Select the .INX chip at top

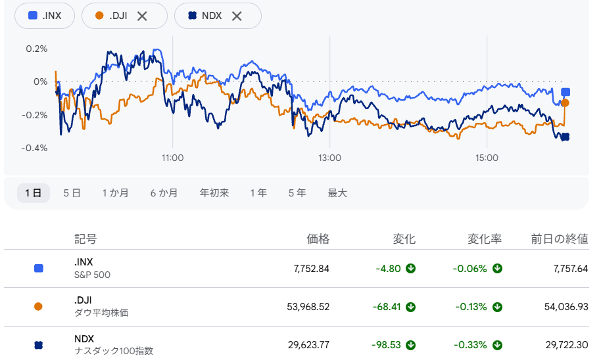coord(45,16)
